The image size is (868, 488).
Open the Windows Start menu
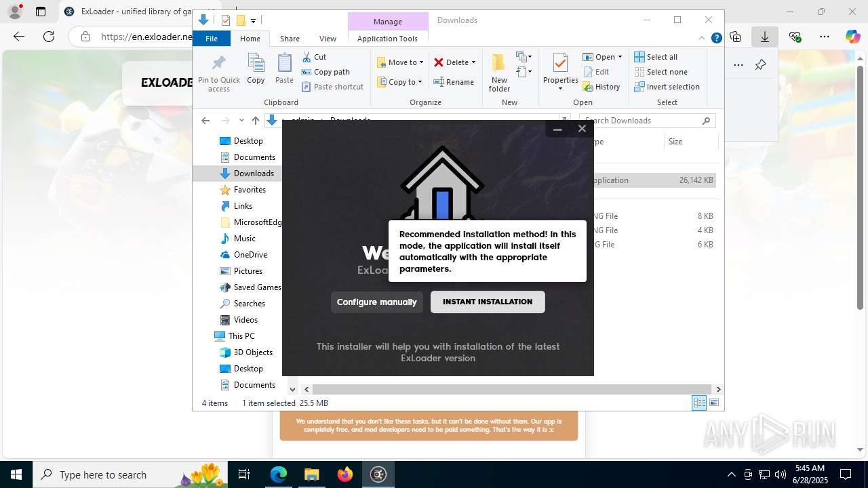tap(16, 474)
